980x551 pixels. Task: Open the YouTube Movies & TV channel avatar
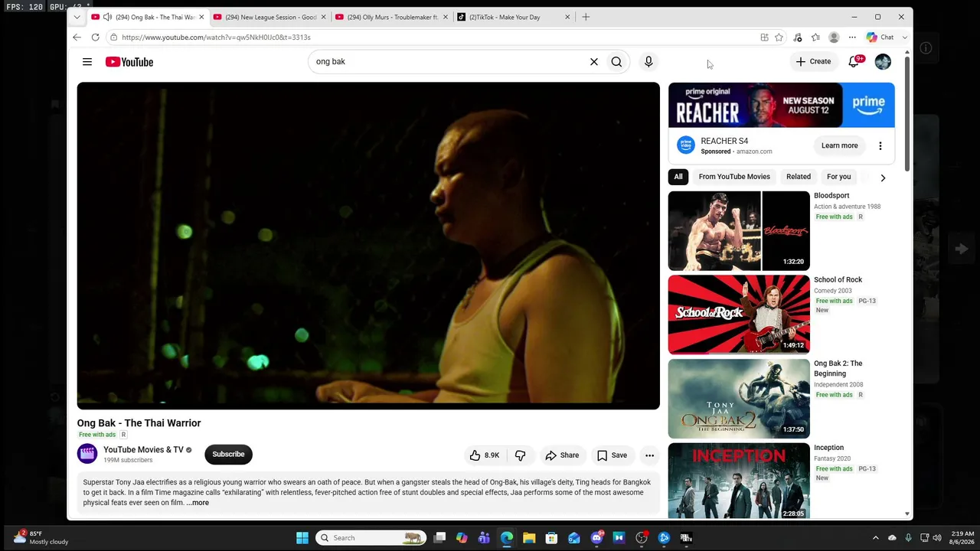coord(87,454)
